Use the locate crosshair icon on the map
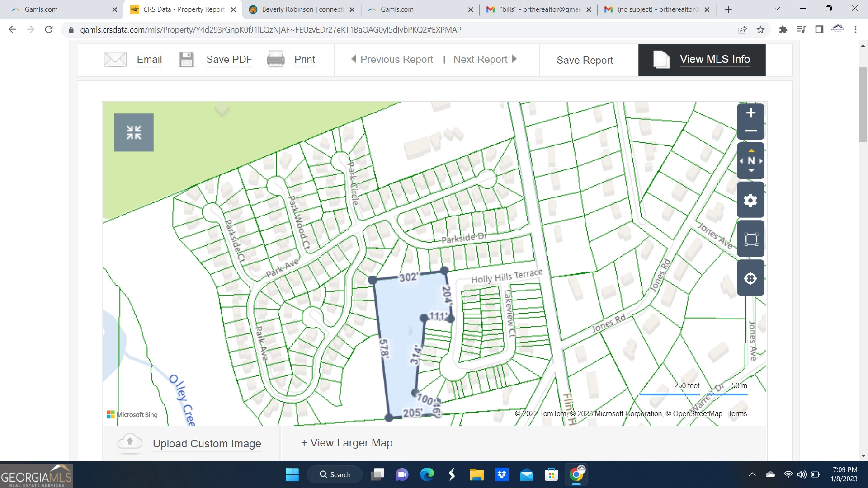Screen dimensions: 868x488 [x=750, y=278]
